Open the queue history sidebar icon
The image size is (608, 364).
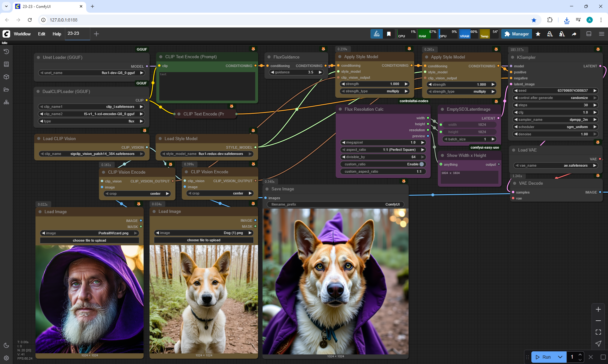[6, 52]
